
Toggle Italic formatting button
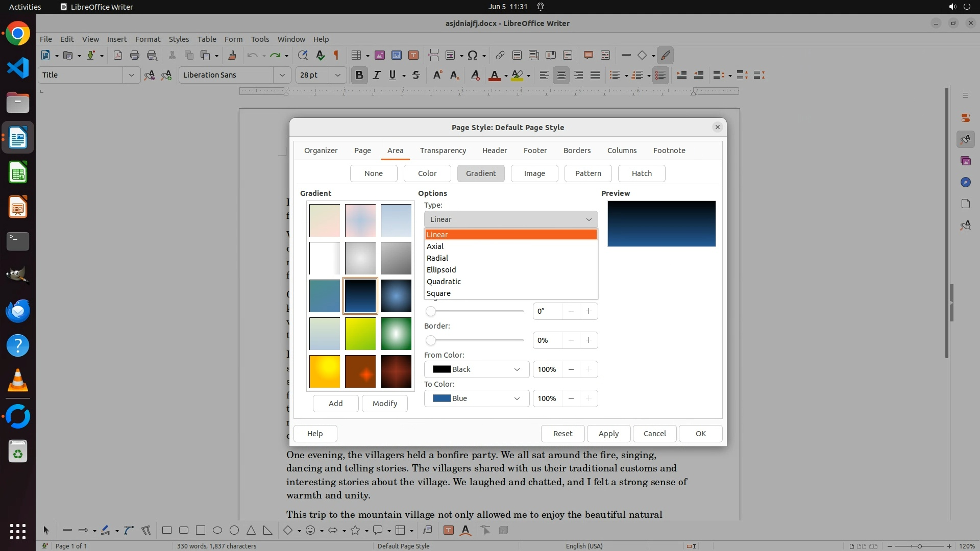[x=376, y=75]
